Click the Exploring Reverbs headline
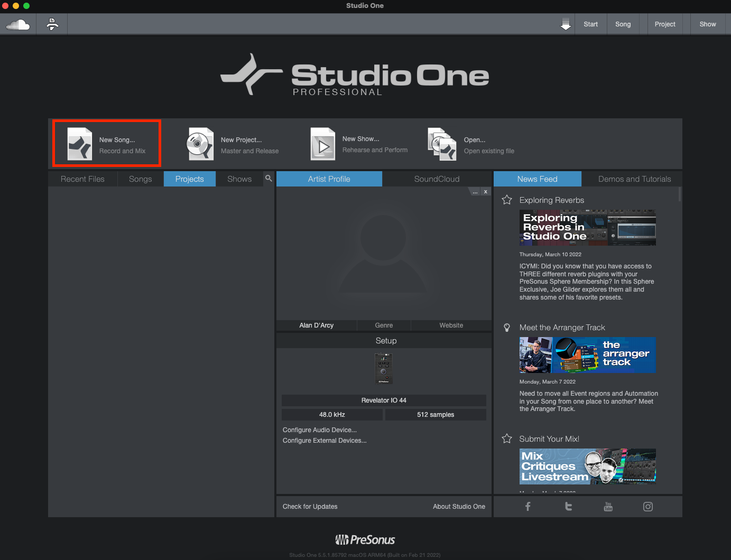731x560 pixels. click(552, 200)
